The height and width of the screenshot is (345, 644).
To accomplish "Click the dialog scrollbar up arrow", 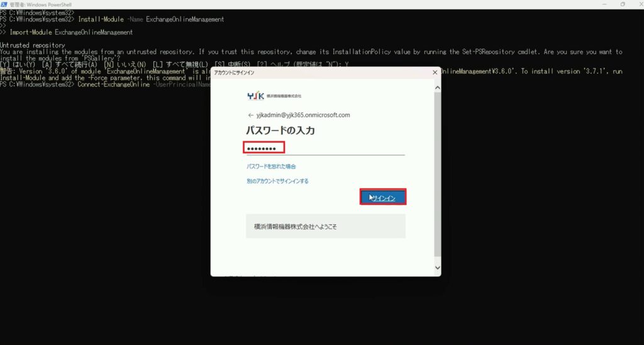I will tap(438, 88).
